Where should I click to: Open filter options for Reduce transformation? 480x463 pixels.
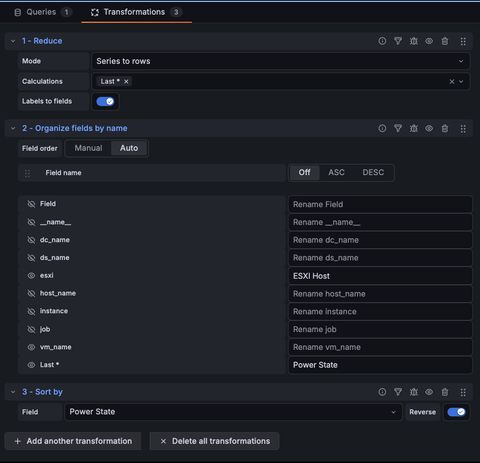[x=398, y=41]
